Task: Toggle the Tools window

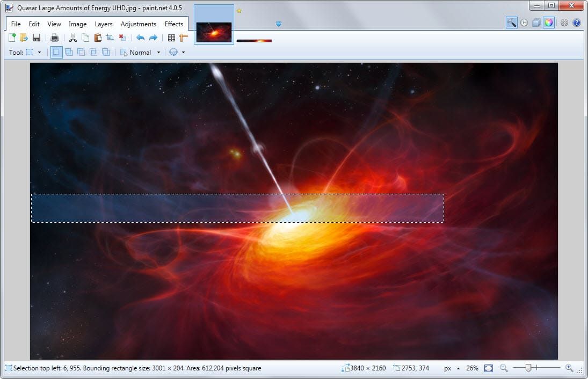Action: (512, 23)
